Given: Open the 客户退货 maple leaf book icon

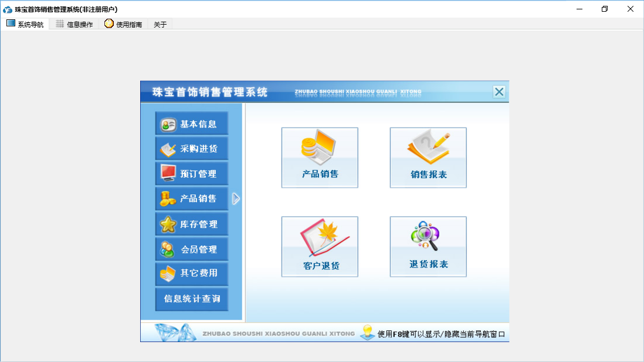Looking at the screenshot, I should [x=320, y=247].
